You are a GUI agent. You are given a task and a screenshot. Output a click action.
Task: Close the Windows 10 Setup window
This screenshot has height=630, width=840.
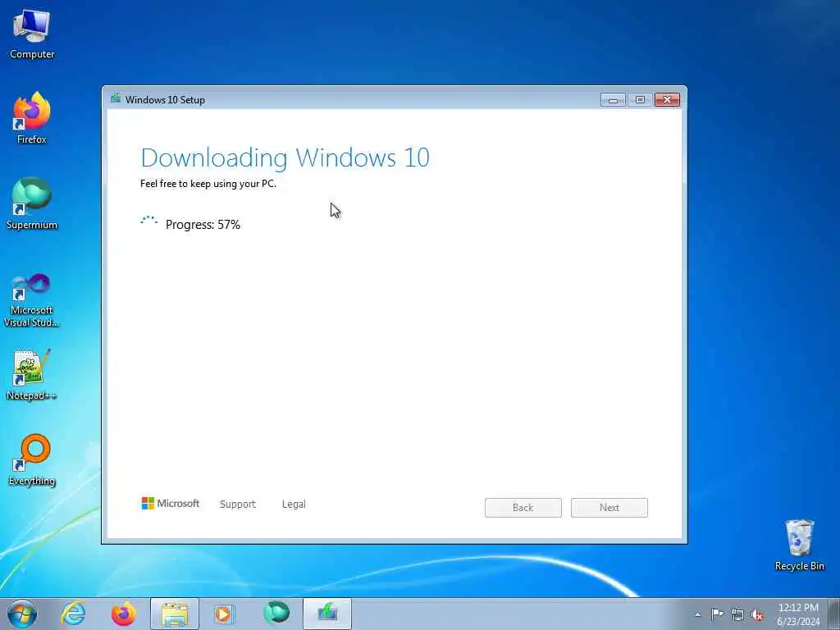point(667,99)
